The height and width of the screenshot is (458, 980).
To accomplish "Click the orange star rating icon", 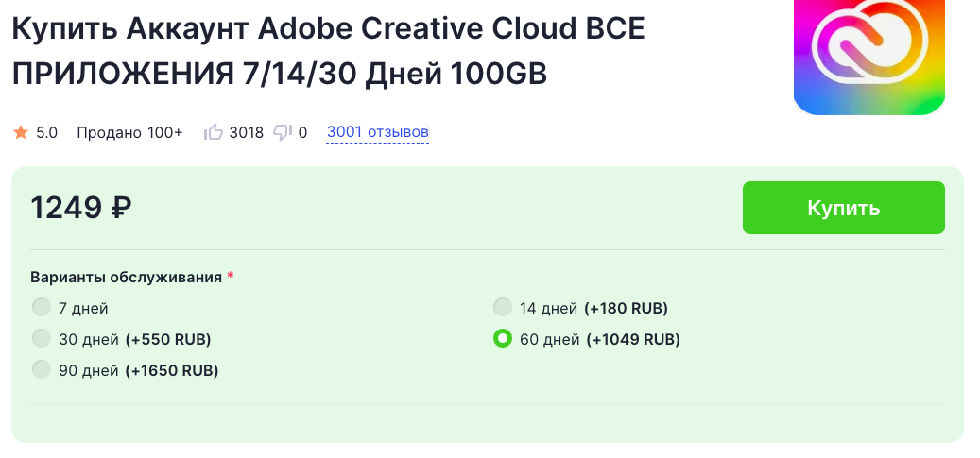I will (x=21, y=133).
